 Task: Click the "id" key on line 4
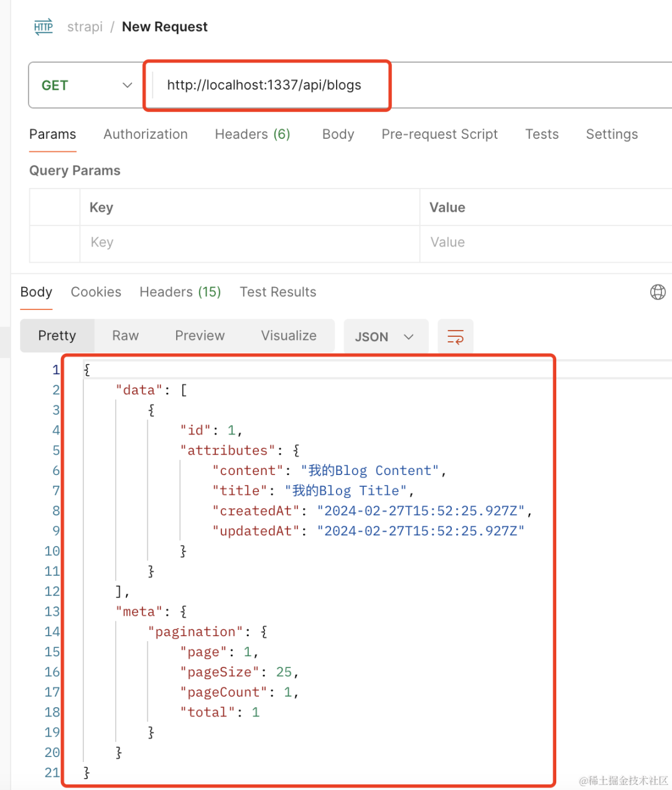pos(195,430)
